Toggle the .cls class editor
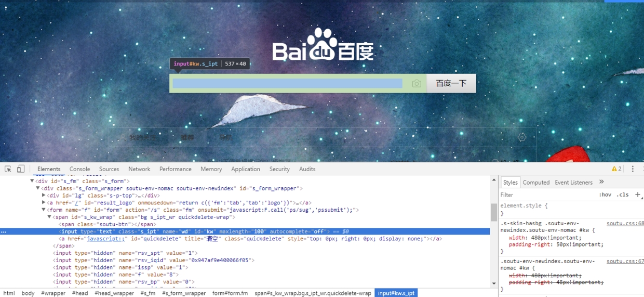This screenshot has height=297, width=644. (622, 195)
